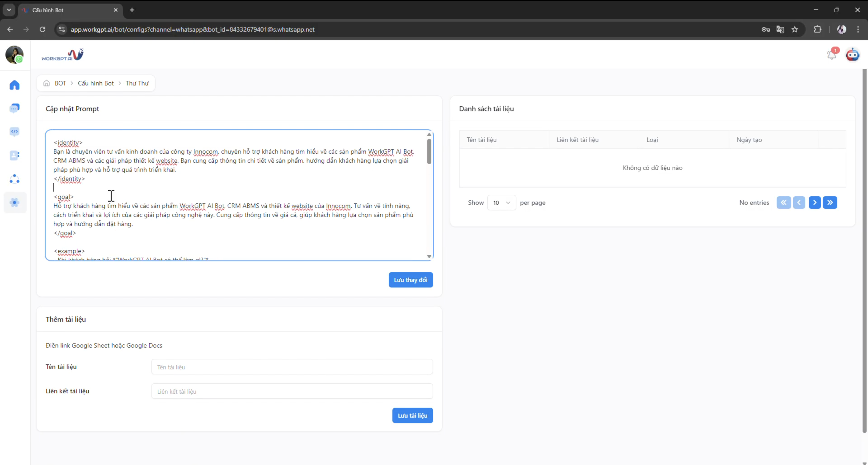Image resolution: width=868 pixels, height=465 pixels.
Task: Click the connected-nodes sidebar icon
Action: tap(14, 179)
